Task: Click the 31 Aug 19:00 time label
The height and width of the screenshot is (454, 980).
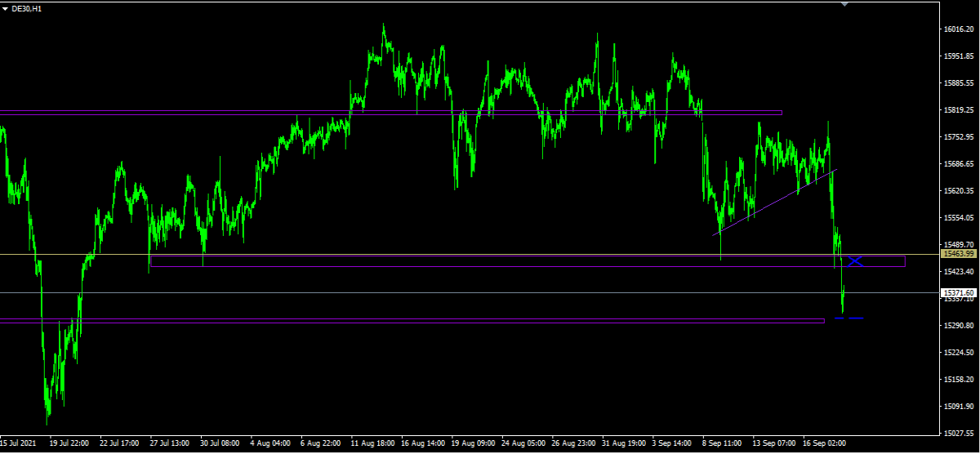Action: tap(623, 443)
